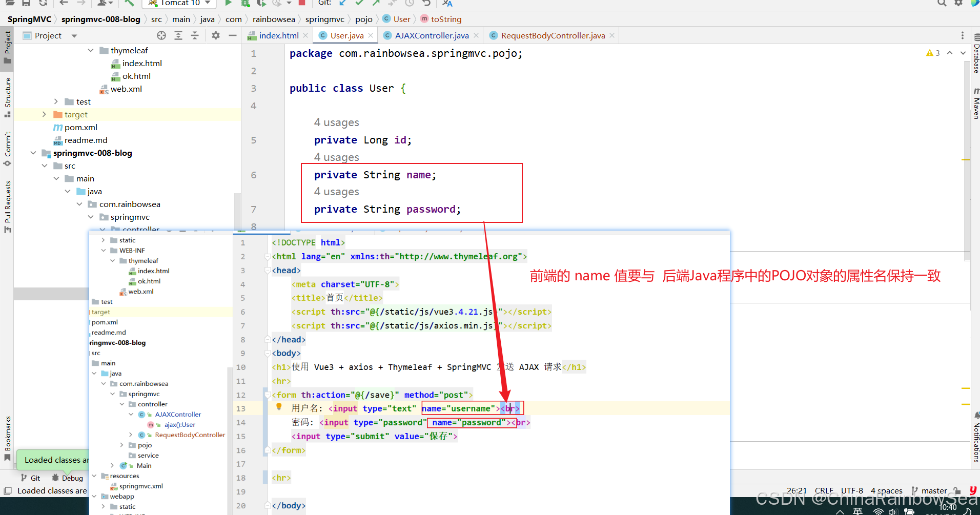The image size is (980, 515).
Task: Toggle the Pull Requests tool window
Action: pyautogui.click(x=8, y=206)
